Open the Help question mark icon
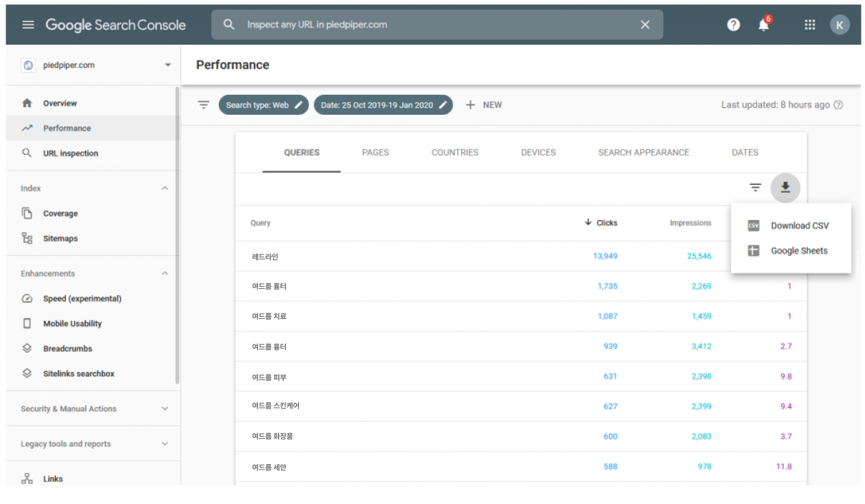The height and width of the screenshot is (504, 865). coord(734,25)
